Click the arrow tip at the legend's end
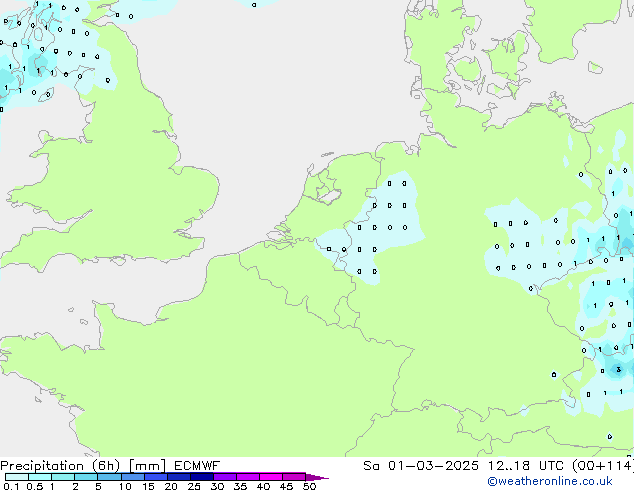Screen dimensions: 634x490 tap(324, 477)
